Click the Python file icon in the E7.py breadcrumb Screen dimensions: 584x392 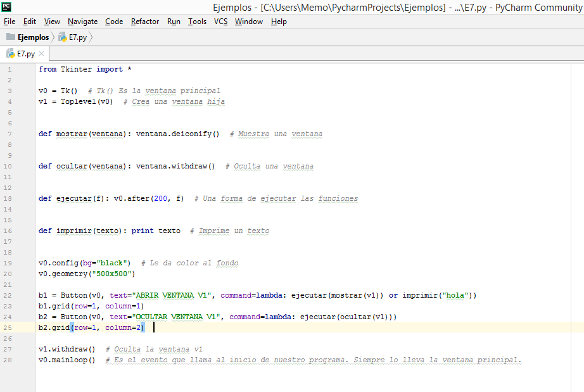(x=62, y=37)
